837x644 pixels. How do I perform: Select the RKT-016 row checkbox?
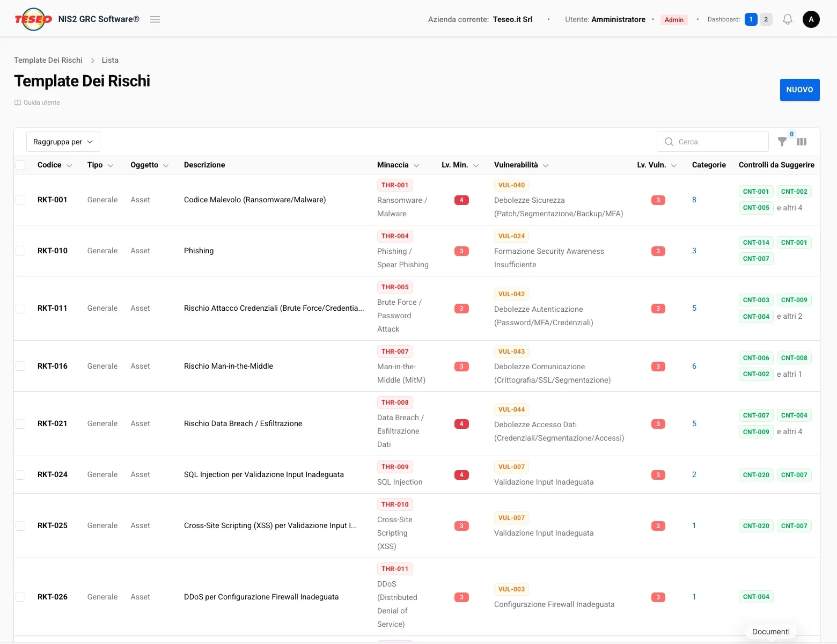[20, 366]
